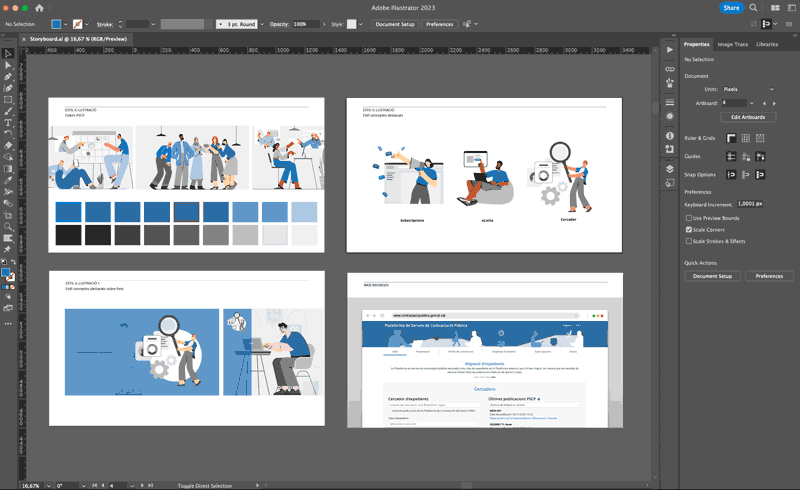800x490 pixels.
Task: Select the Selection tool arrow
Action: tap(8, 54)
